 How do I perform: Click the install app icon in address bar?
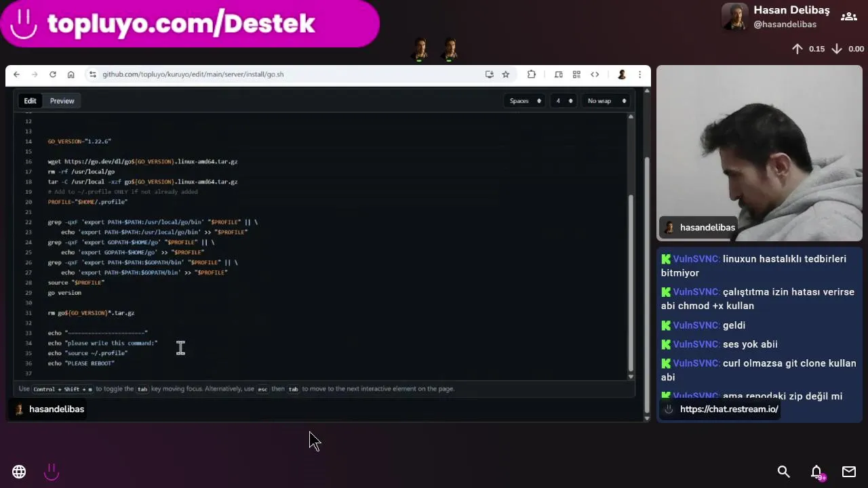point(489,75)
